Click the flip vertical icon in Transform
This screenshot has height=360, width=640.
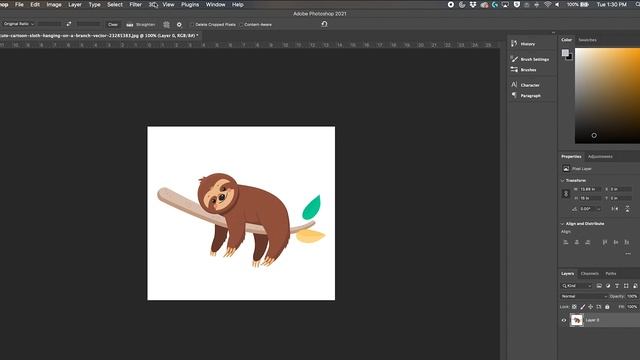point(627,209)
